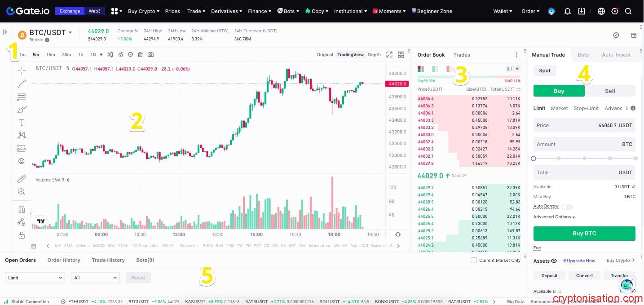This screenshot has width=644, height=305.
Task: Open the Limit order type dropdown
Action: click(x=35, y=278)
